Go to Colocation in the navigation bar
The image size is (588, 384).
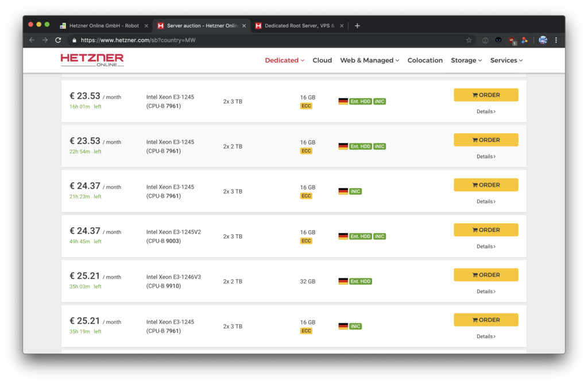point(425,60)
